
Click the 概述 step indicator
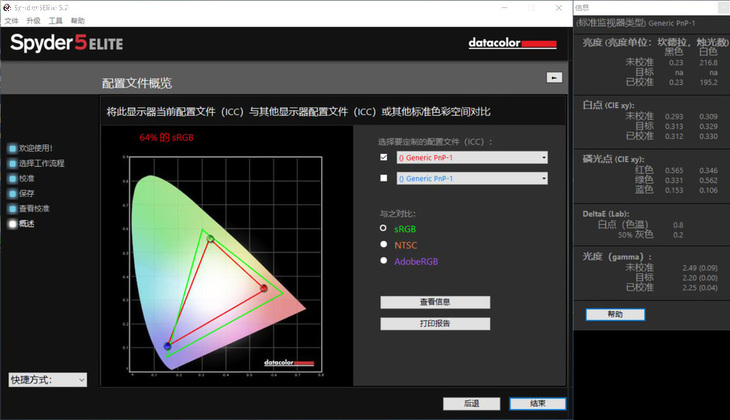[13, 223]
